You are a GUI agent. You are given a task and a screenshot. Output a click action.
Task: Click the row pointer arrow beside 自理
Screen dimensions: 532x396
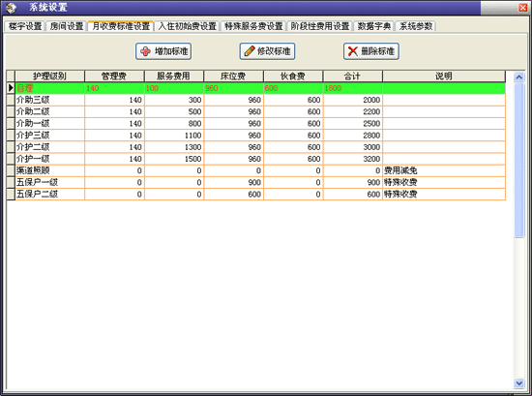[x=11, y=88]
